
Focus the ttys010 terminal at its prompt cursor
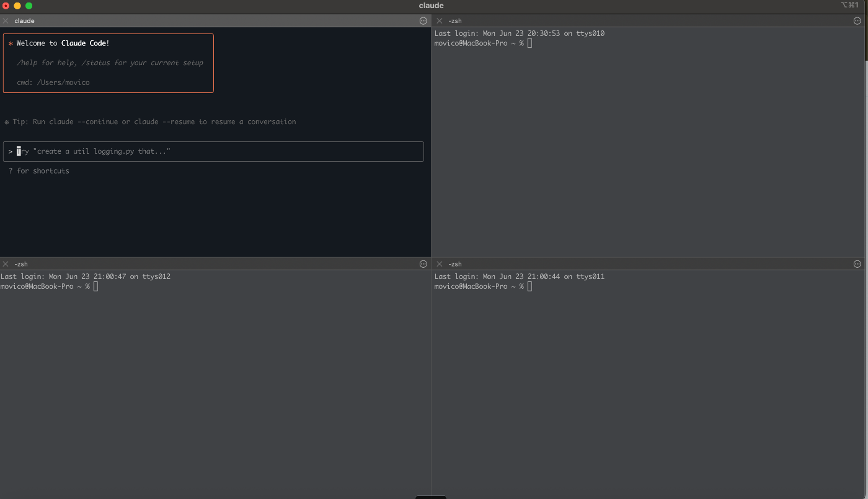[x=529, y=43]
